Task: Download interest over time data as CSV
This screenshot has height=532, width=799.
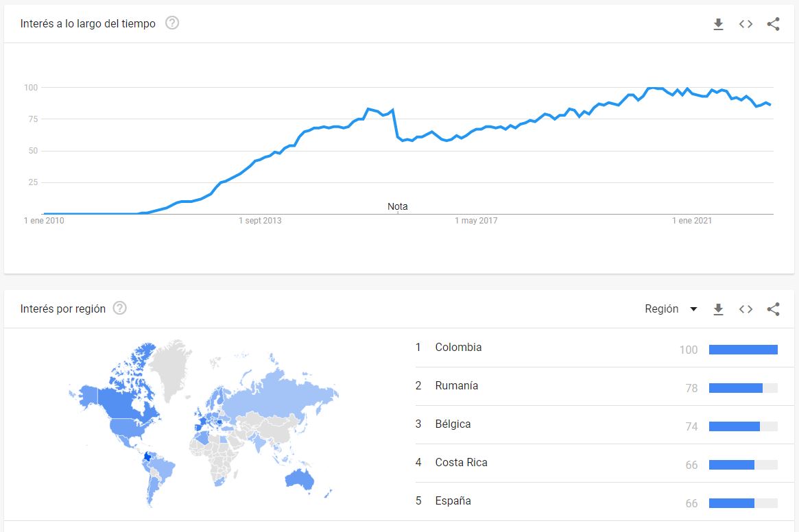Action: 718,24
